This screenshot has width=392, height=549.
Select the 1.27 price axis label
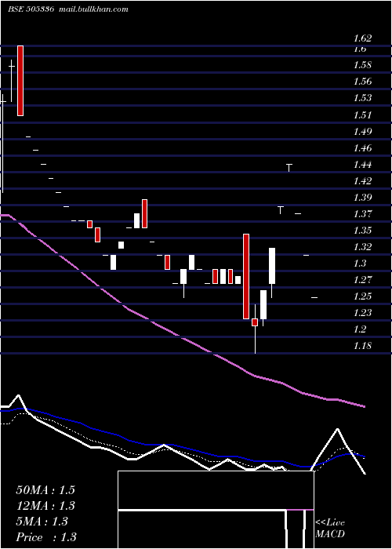(362, 279)
